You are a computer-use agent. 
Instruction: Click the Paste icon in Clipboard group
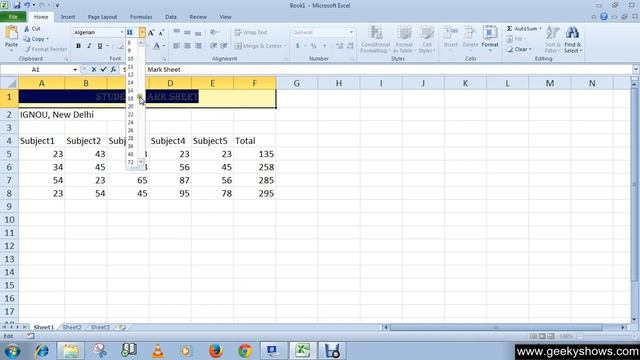click(x=11, y=33)
